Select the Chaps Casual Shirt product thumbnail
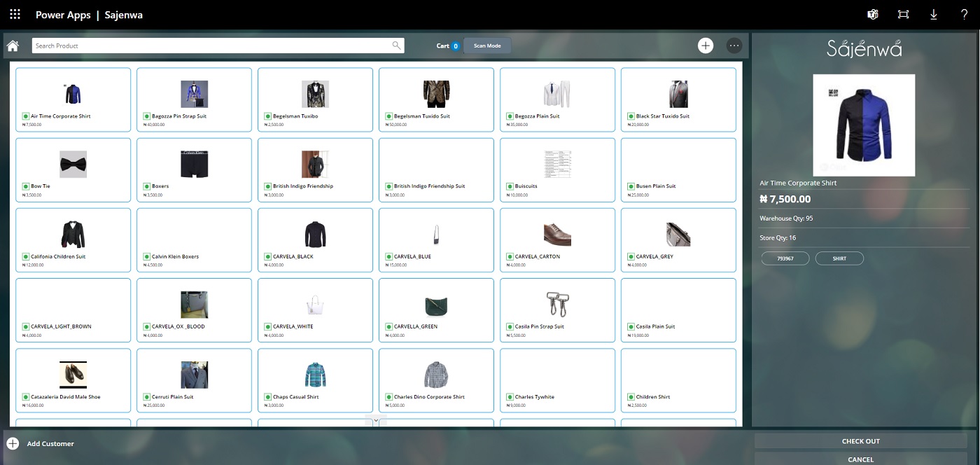This screenshot has height=465, width=980. coord(316,375)
